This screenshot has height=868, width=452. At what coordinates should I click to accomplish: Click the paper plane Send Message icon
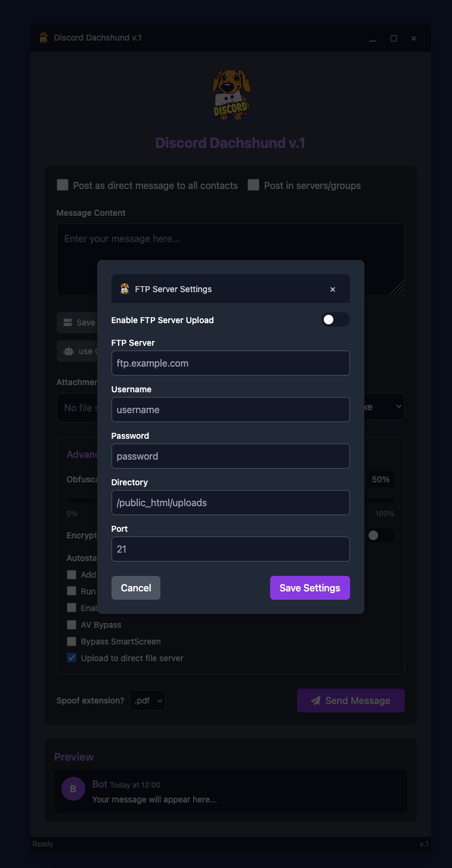(316, 700)
